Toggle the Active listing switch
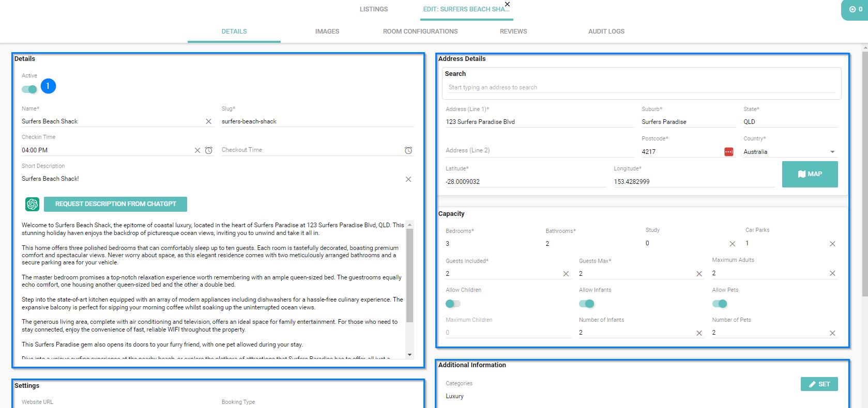868x408 pixels. (29, 89)
